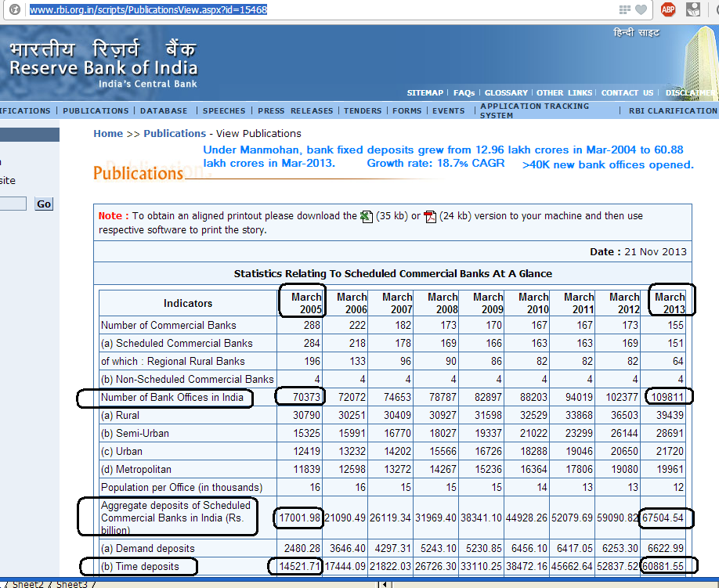Click '(a) Scheduled Commercial Banks' row label
This screenshot has width=719, height=588.
pyautogui.click(x=176, y=343)
